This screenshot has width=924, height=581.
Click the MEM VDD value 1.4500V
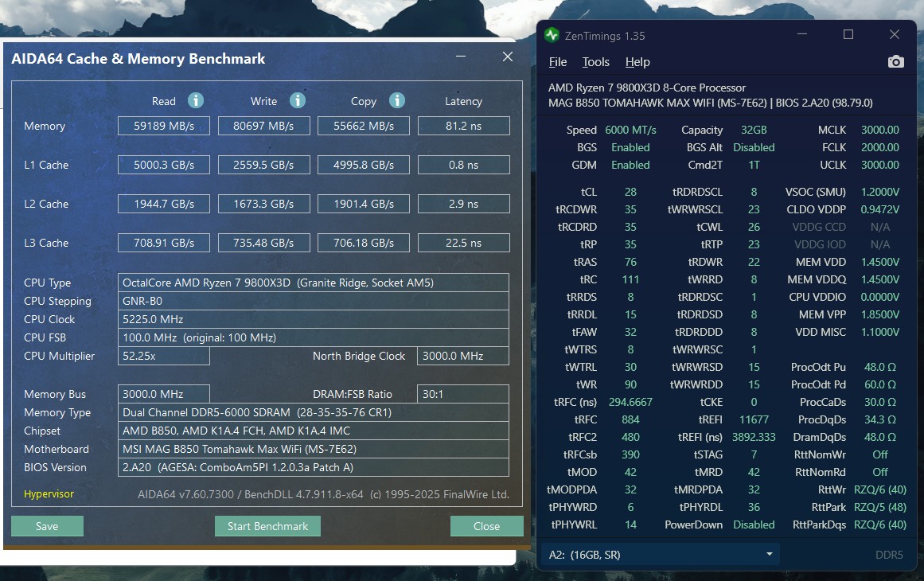[879, 262]
